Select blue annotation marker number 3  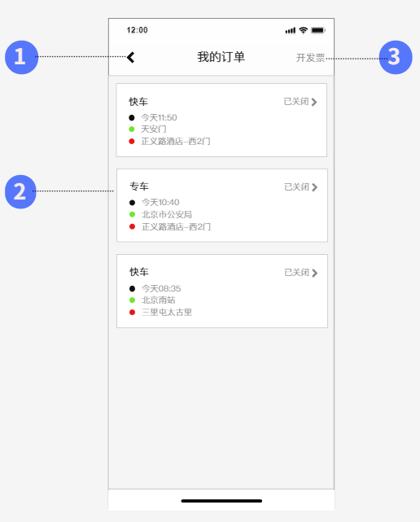396,57
